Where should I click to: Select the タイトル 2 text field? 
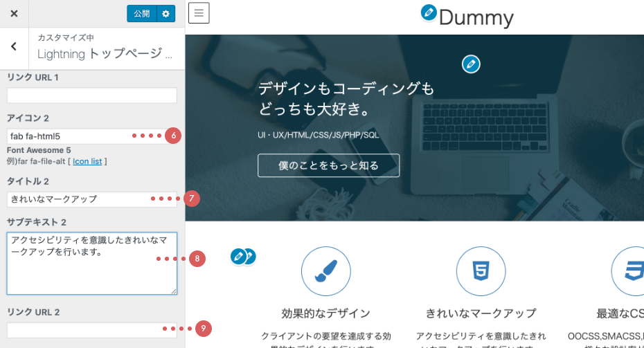coord(76,199)
